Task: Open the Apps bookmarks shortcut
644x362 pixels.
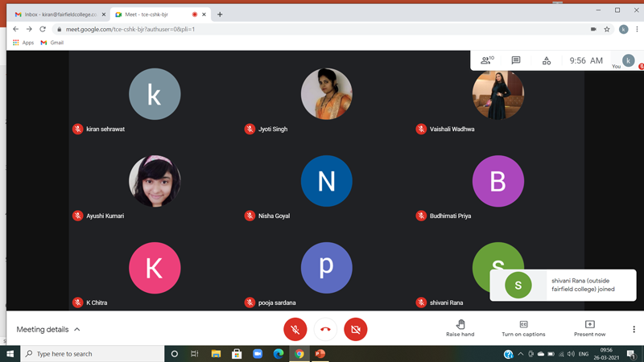Action: [x=23, y=43]
